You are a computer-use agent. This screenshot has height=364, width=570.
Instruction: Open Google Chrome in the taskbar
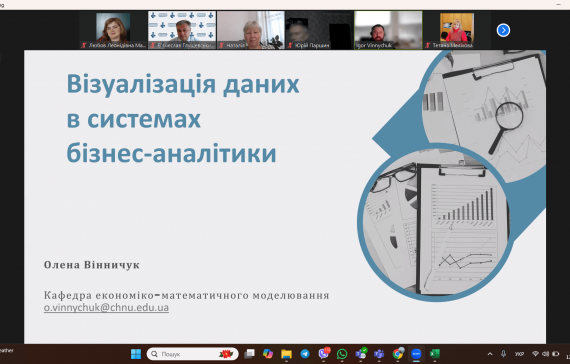point(398,354)
